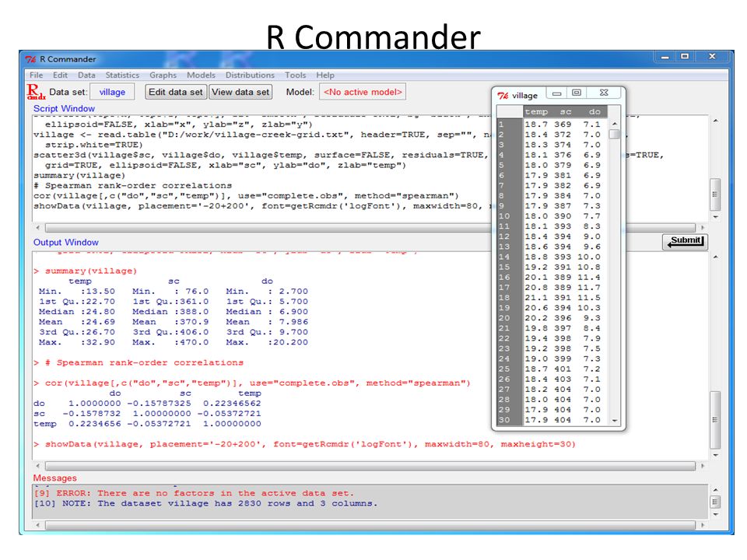Click the Output Window label
Screen dimensions: 747x560
click(x=65, y=243)
